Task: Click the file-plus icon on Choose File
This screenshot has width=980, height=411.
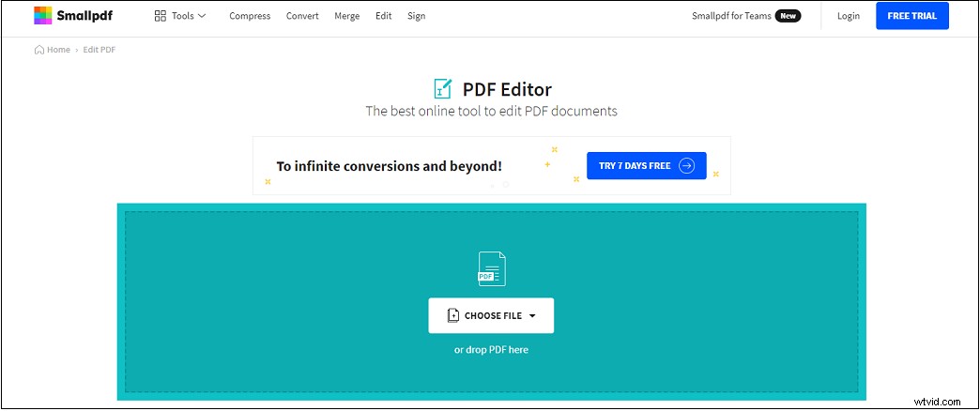Action: [x=453, y=316]
